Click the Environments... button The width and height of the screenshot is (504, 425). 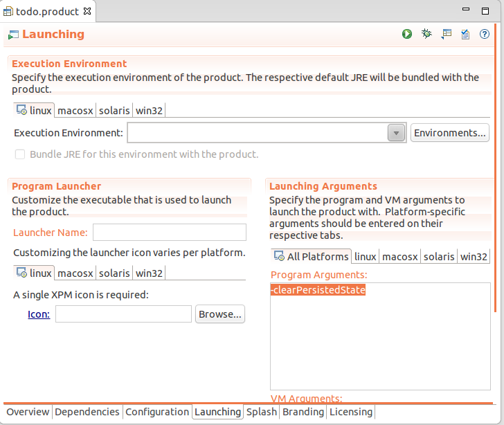pos(450,133)
